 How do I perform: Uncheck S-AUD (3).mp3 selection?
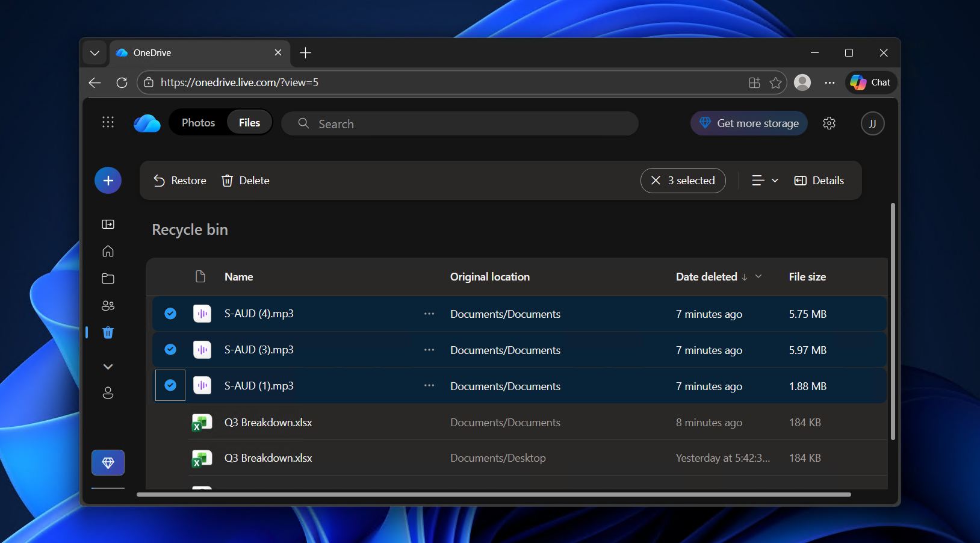tap(170, 350)
